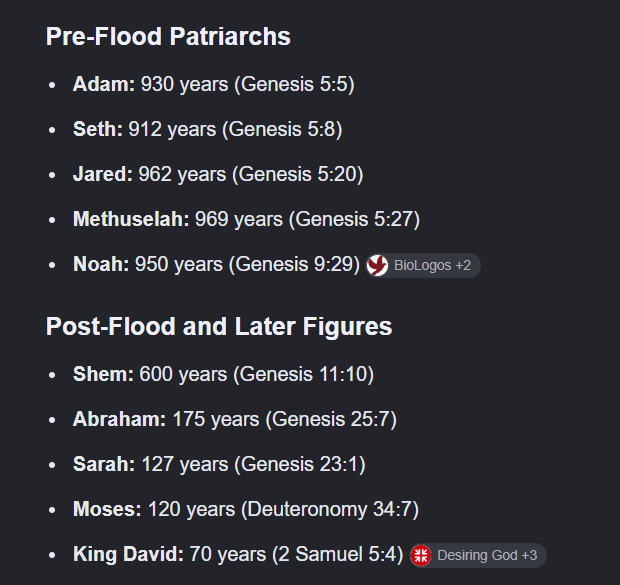Image resolution: width=620 pixels, height=585 pixels.
Task: Click the Post-Flood and Later Figures heading
Action: point(219,327)
